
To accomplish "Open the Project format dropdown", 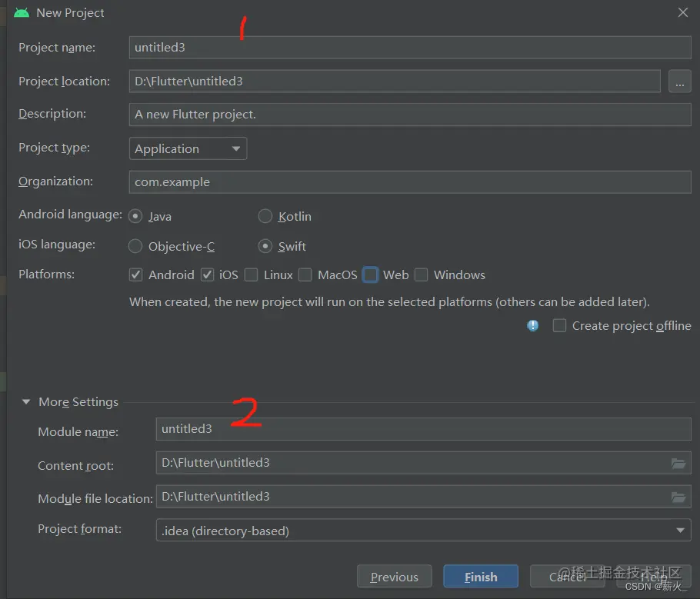I will click(423, 531).
